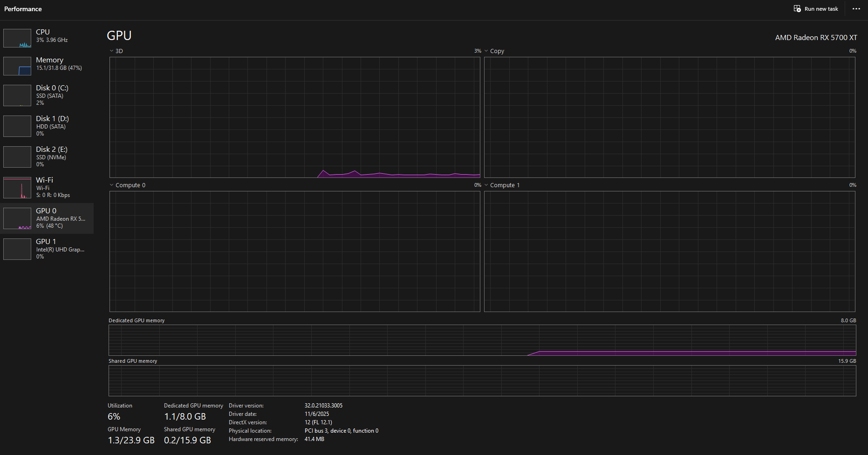
Task: Click the 0.2/15.9 GB shared memory value
Action: 187,440
